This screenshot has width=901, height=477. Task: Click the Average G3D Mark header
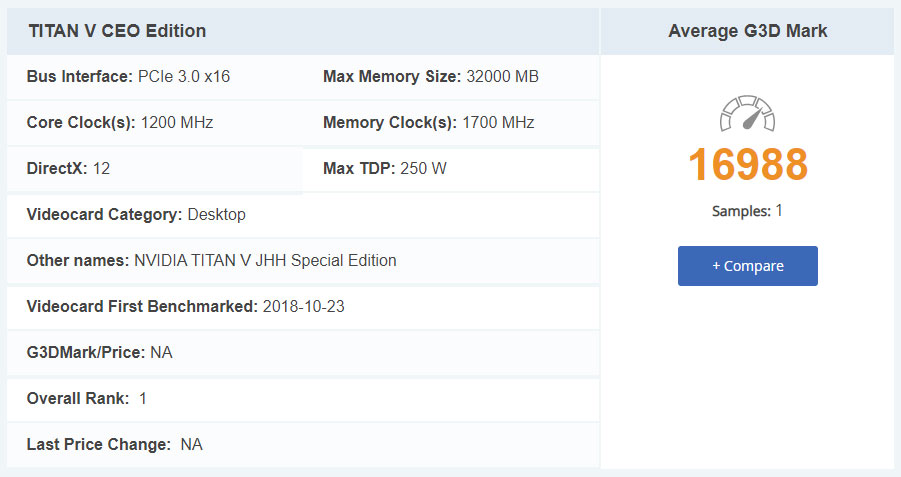coord(747,31)
